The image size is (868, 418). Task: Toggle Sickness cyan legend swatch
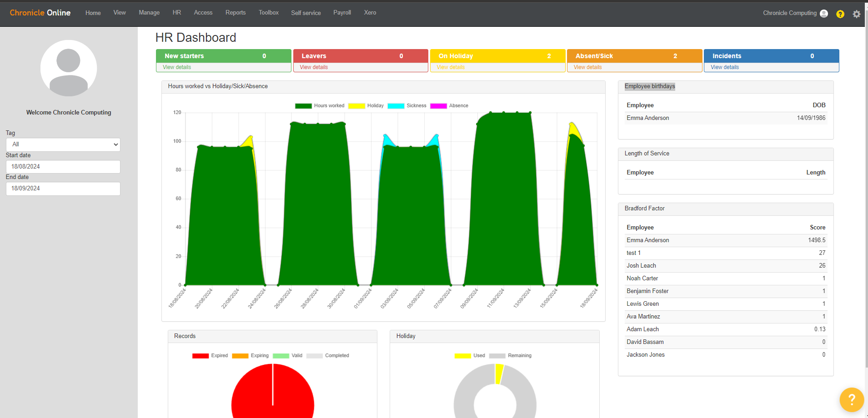(x=396, y=106)
